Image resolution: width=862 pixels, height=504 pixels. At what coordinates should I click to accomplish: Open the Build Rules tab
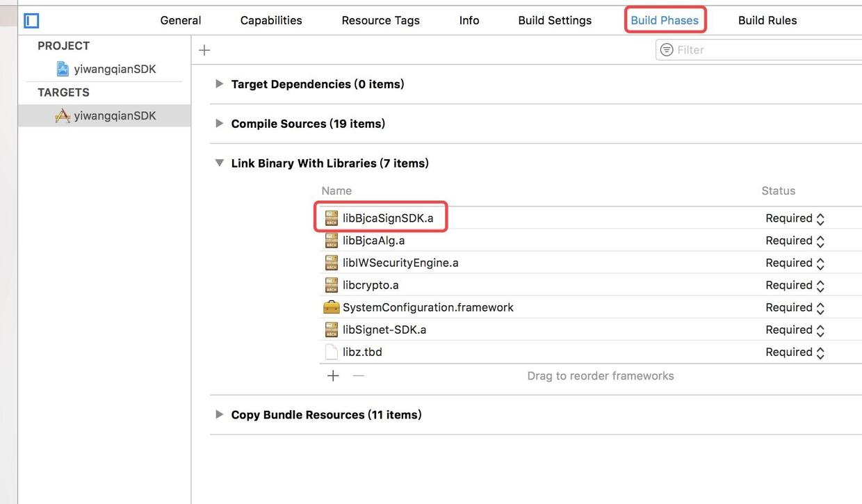click(767, 20)
